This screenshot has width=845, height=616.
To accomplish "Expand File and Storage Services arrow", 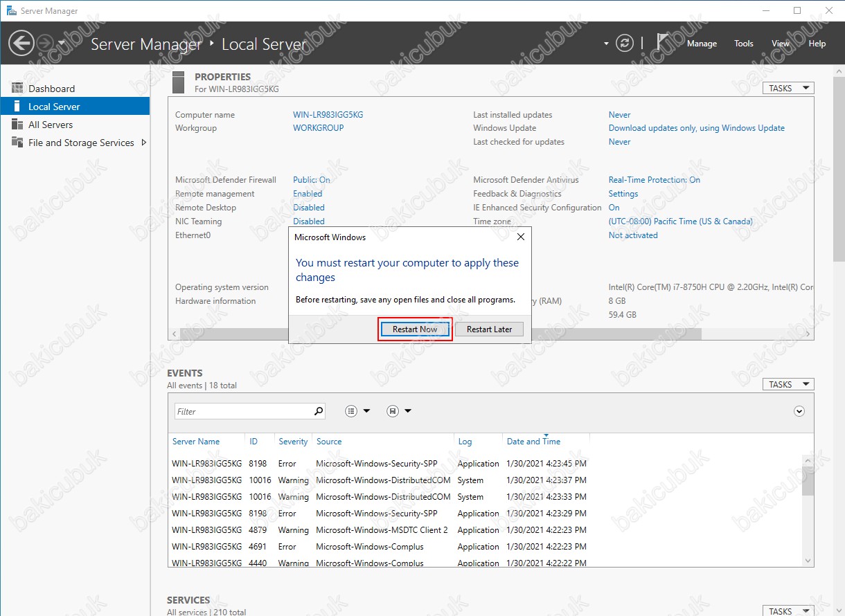I will 143,143.
